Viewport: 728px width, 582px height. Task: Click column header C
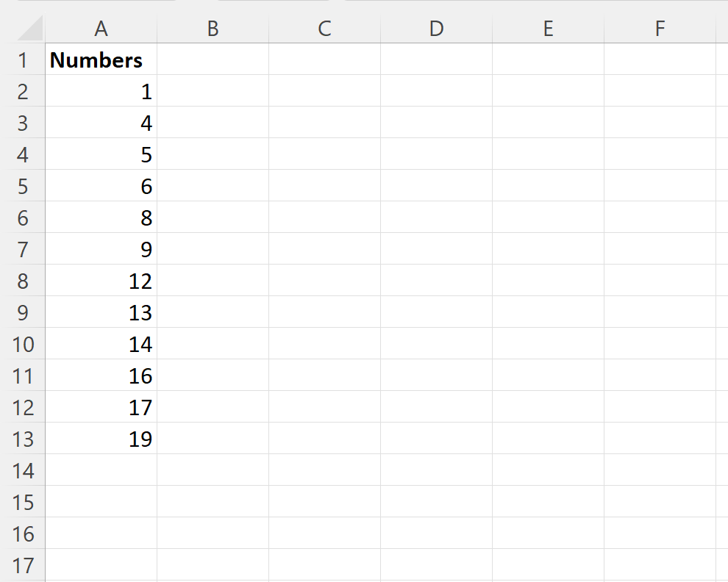pyautogui.click(x=324, y=29)
